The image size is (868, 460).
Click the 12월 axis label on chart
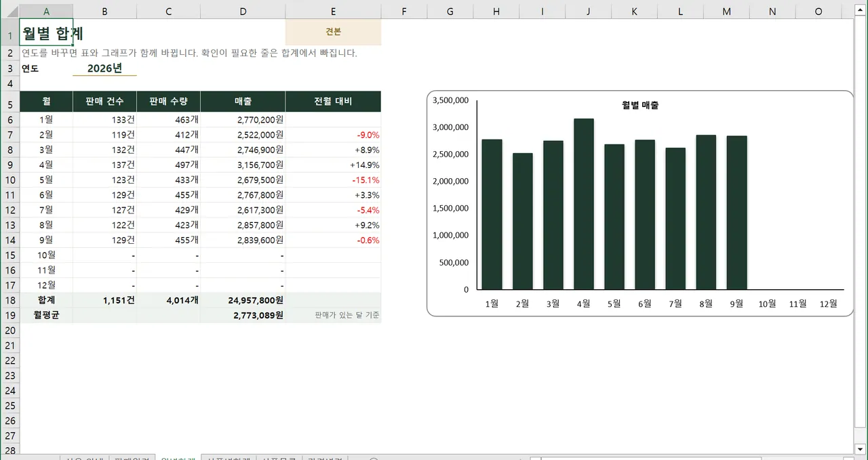(829, 304)
